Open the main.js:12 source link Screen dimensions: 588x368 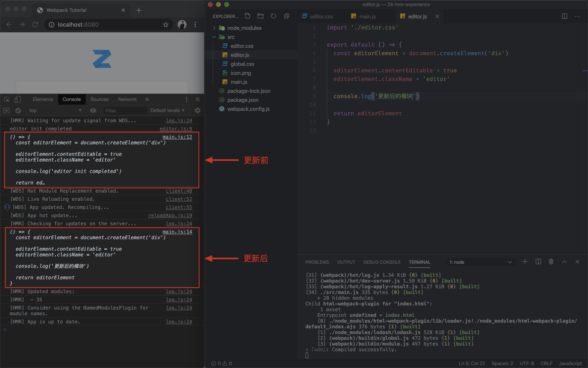pyautogui.click(x=177, y=137)
